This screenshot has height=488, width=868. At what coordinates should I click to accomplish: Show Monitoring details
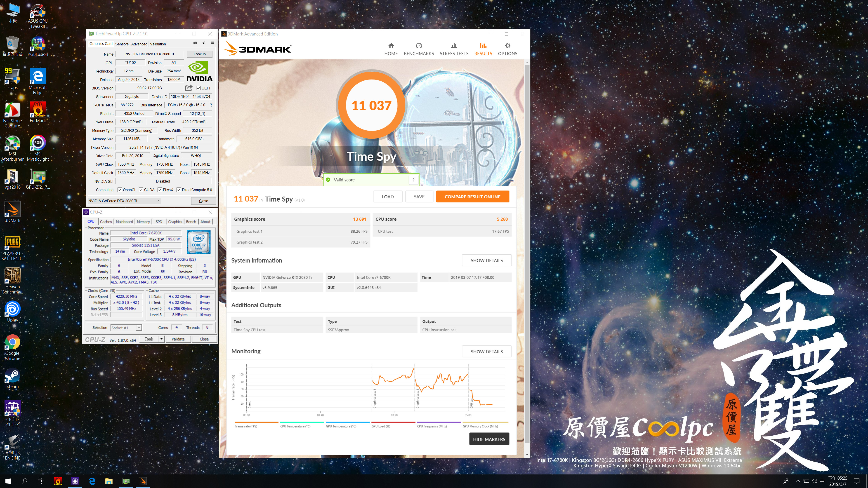[487, 352]
